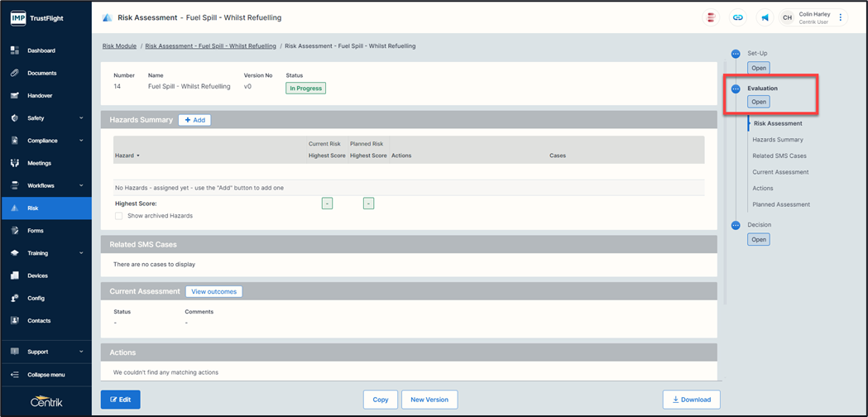Sort by Hazard column dropdown arrow
Viewport: 868px width, 417px height.
138,156
